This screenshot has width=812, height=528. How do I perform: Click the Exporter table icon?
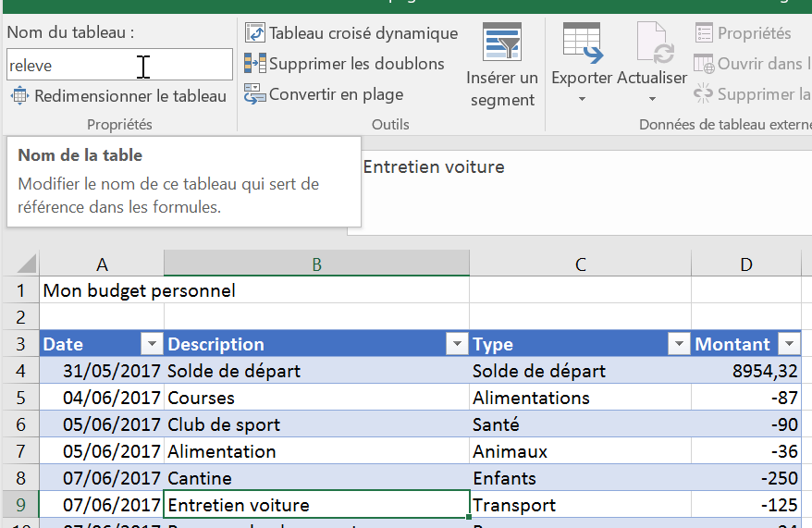pos(582,43)
